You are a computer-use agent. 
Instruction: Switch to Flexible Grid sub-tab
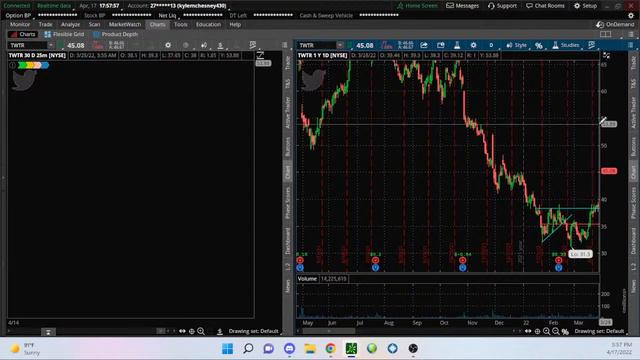pos(64,34)
